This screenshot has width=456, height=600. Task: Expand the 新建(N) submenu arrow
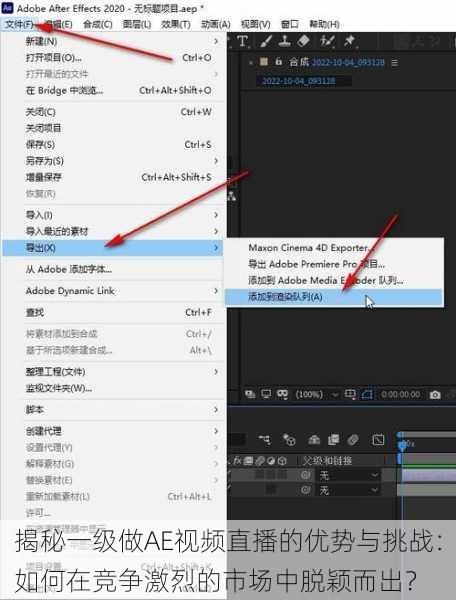point(216,41)
